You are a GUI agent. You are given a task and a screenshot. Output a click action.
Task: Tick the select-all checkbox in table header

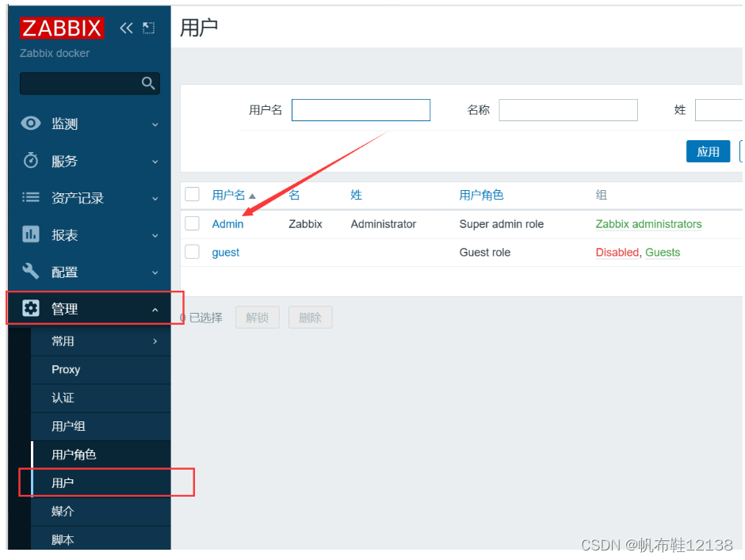(192, 194)
